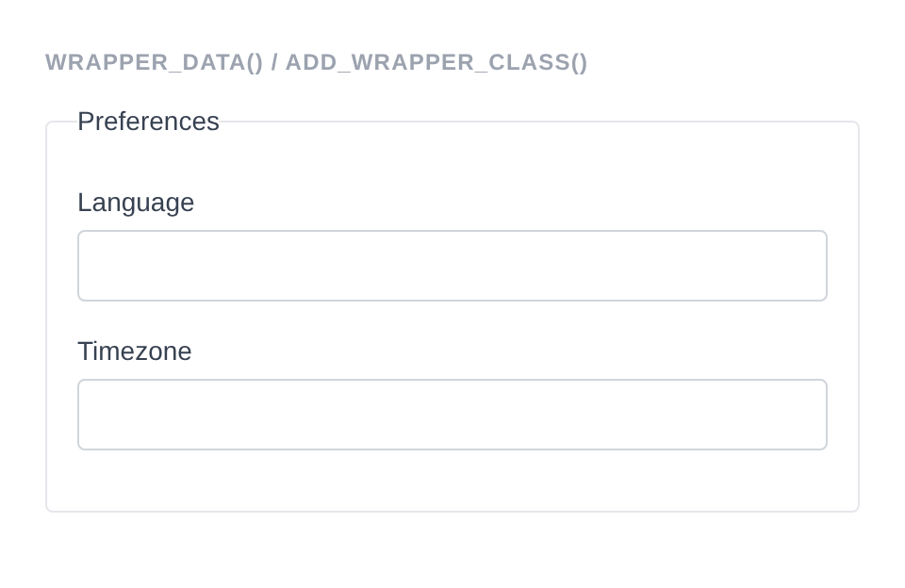Click the Timezone field label

click(x=134, y=351)
